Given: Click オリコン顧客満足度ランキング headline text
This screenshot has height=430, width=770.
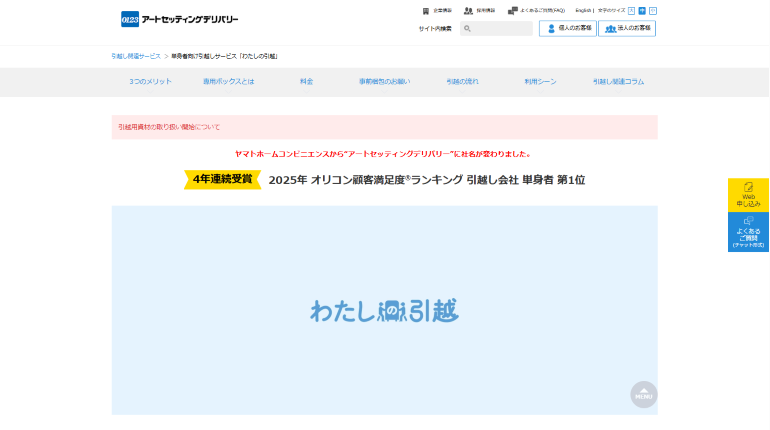Looking at the screenshot, I should [427, 180].
